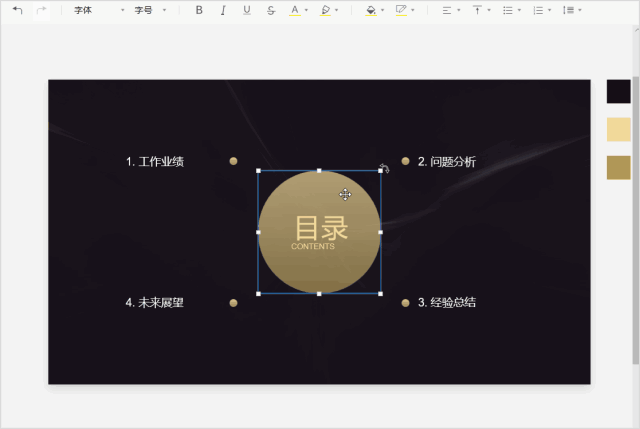
Task: Expand the fill color dropdown arrow
Action: 382,10
